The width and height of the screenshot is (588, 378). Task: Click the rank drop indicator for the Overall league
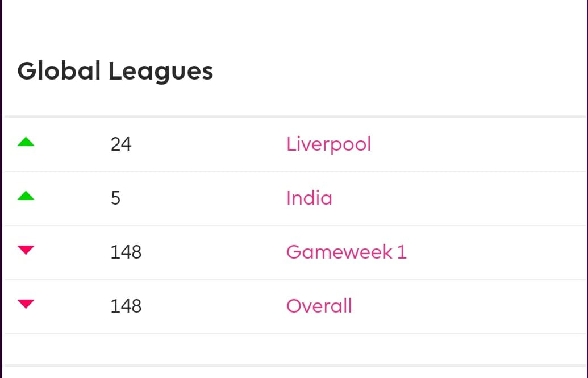(x=25, y=305)
